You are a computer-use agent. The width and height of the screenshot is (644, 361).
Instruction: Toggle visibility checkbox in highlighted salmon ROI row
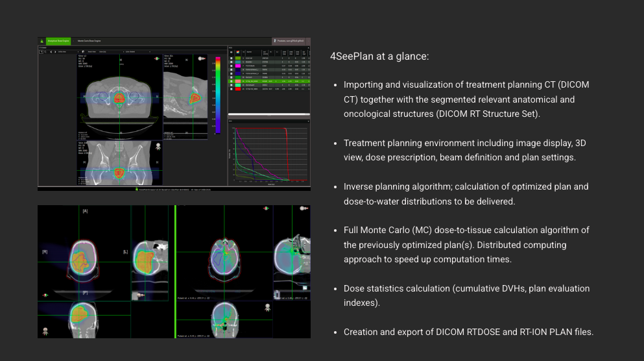[x=232, y=81]
